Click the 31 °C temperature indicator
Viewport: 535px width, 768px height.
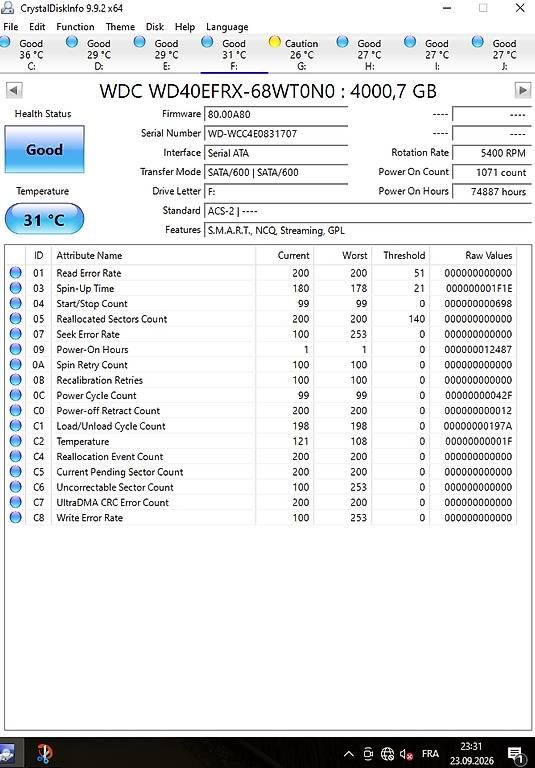[45, 219]
